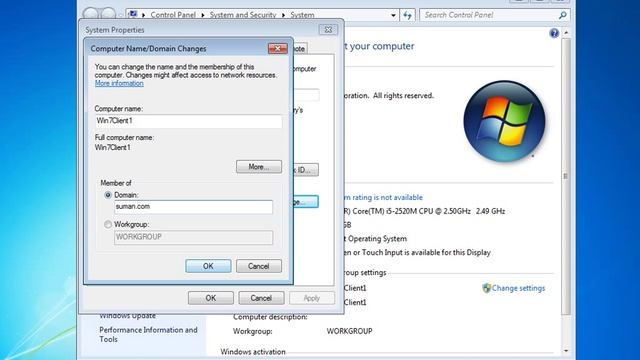Open the Windows Update link
The image size is (640, 360).
(x=127, y=316)
